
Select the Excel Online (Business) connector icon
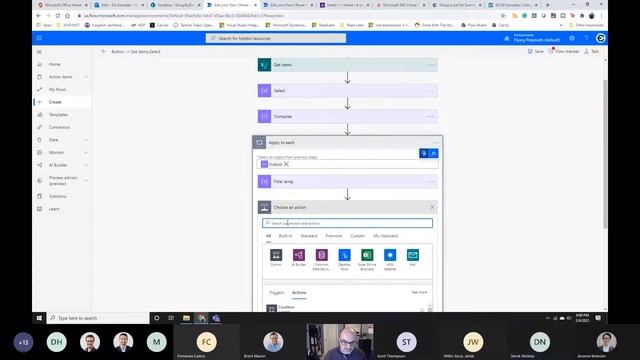click(x=367, y=255)
